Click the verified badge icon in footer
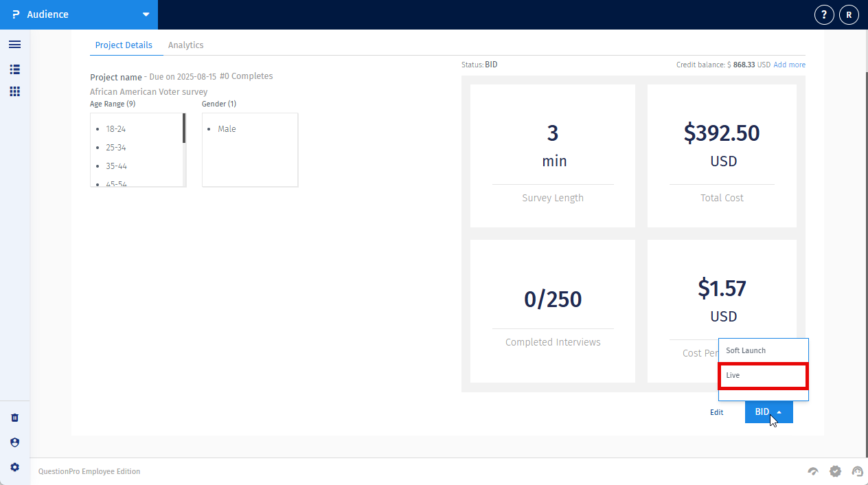 [835, 471]
